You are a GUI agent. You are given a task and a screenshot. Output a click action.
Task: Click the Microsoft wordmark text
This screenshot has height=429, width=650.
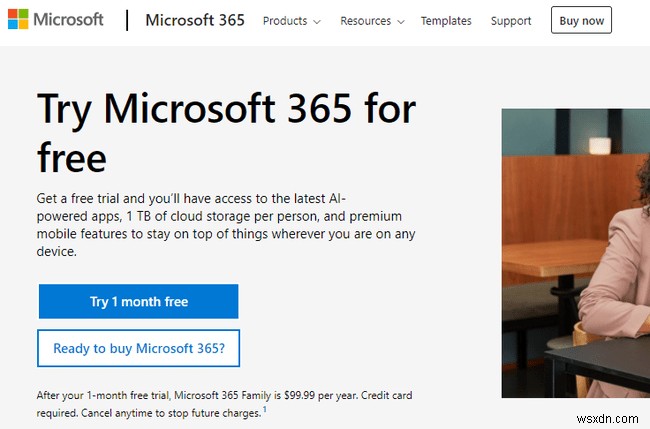[67, 20]
